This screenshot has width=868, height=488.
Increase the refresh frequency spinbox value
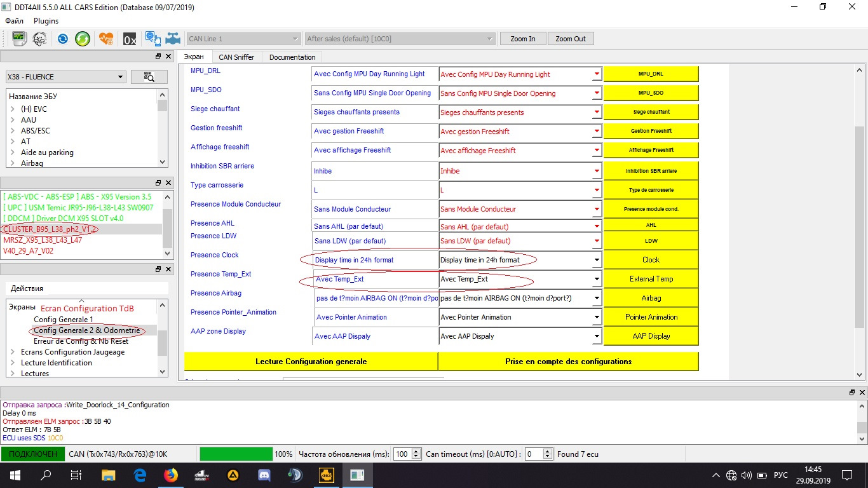[x=416, y=451]
